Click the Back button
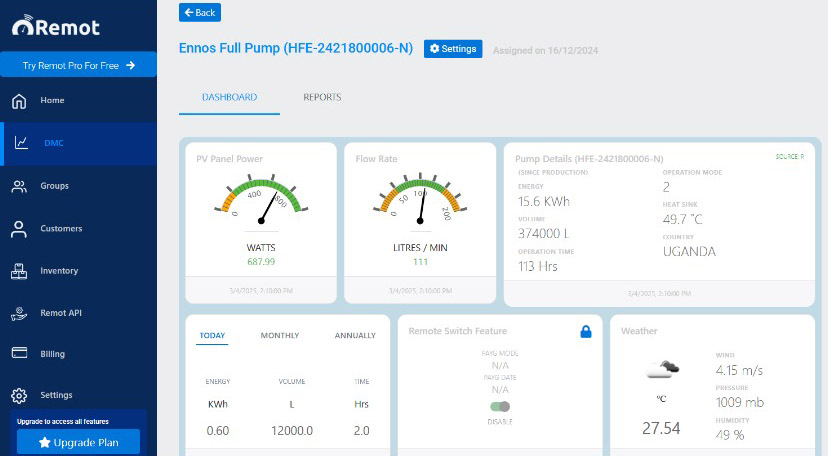This screenshot has height=456, width=828. [200, 13]
